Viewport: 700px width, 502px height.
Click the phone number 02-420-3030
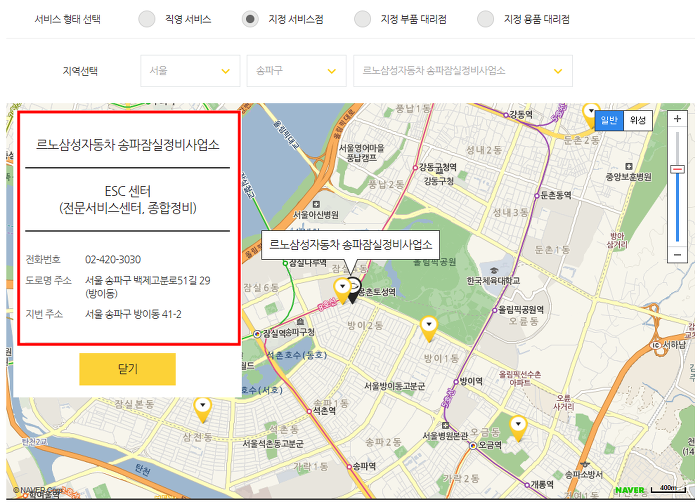click(113, 259)
